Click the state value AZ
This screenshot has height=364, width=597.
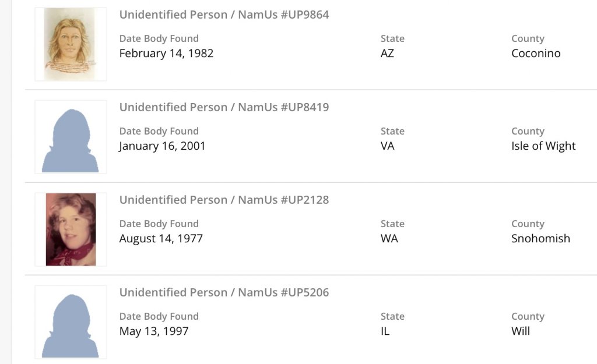coord(387,54)
